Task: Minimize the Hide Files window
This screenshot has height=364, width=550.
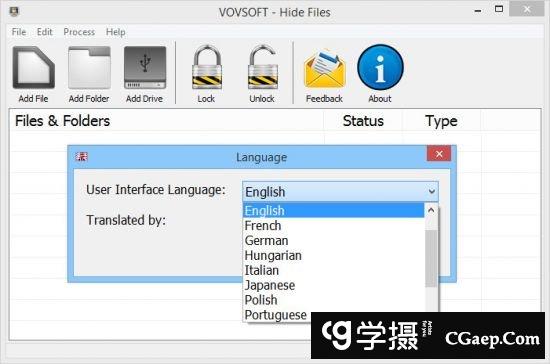Action: [x=477, y=11]
